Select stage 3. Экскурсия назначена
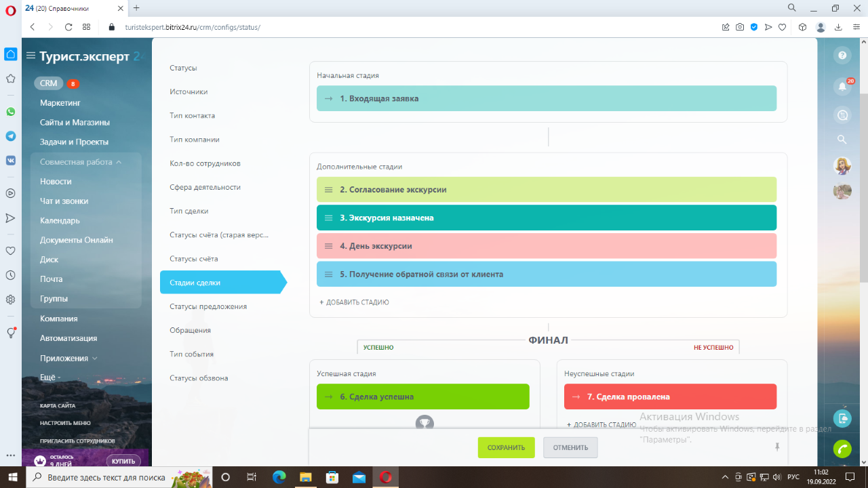The width and height of the screenshot is (868, 488). point(547,218)
